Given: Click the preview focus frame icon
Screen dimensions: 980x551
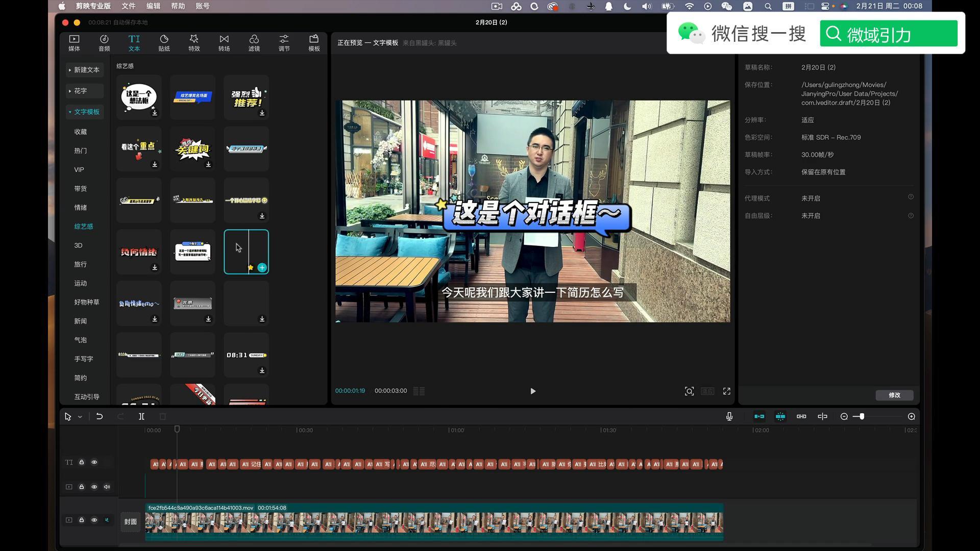Looking at the screenshot, I should [689, 391].
